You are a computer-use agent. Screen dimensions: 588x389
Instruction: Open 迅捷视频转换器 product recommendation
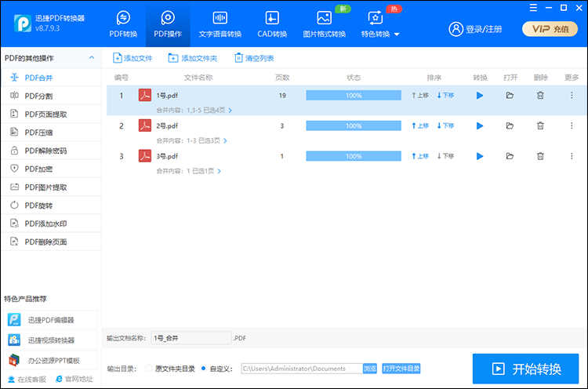(51, 340)
